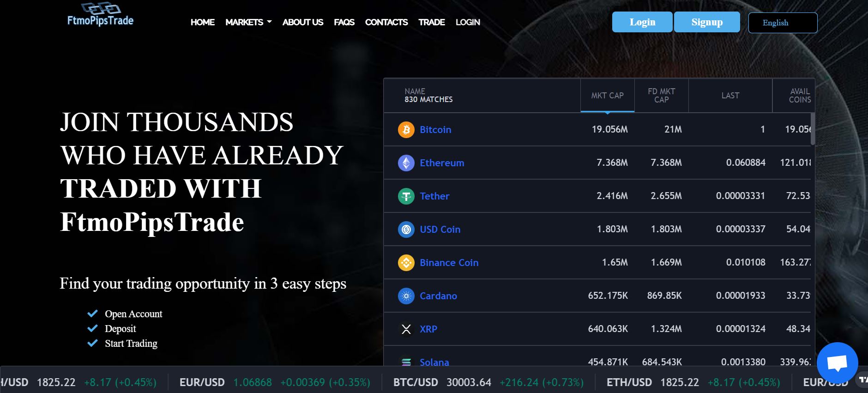The height and width of the screenshot is (393, 868).
Task: Open the live chat bubble
Action: click(x=837, y=363)
